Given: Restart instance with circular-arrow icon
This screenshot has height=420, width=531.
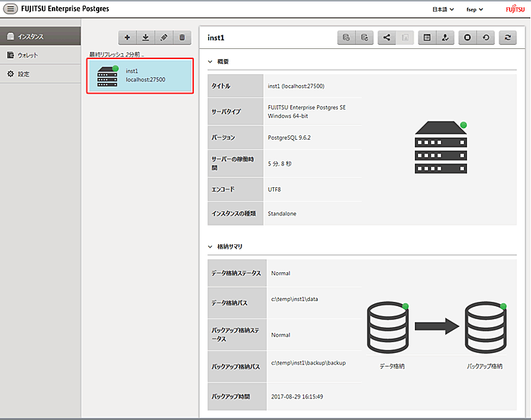Looking at the screenshot, I should coord(486,37).
